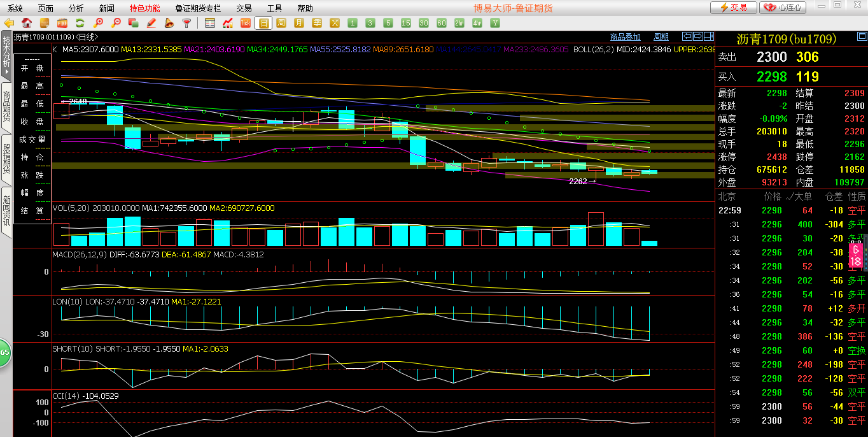The image size is (868, 437).
Task: Click the pink 18 side badge
Action: click(857, 256)
